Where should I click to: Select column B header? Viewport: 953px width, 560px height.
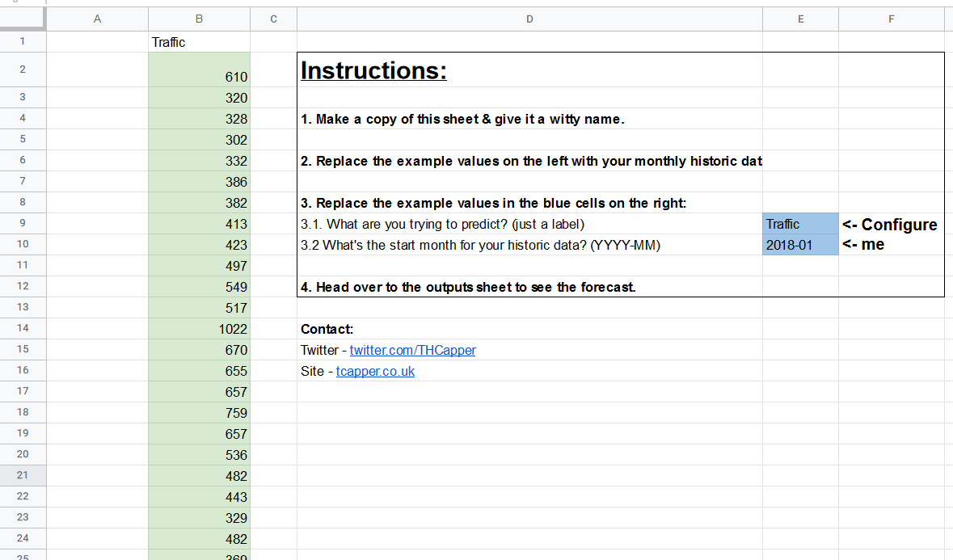199,19
